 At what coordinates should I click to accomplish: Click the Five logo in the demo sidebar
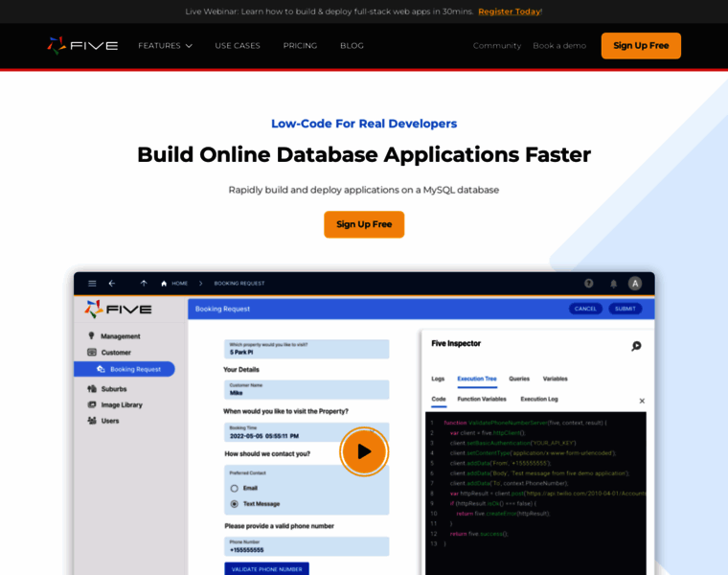[x=118, y=310]
